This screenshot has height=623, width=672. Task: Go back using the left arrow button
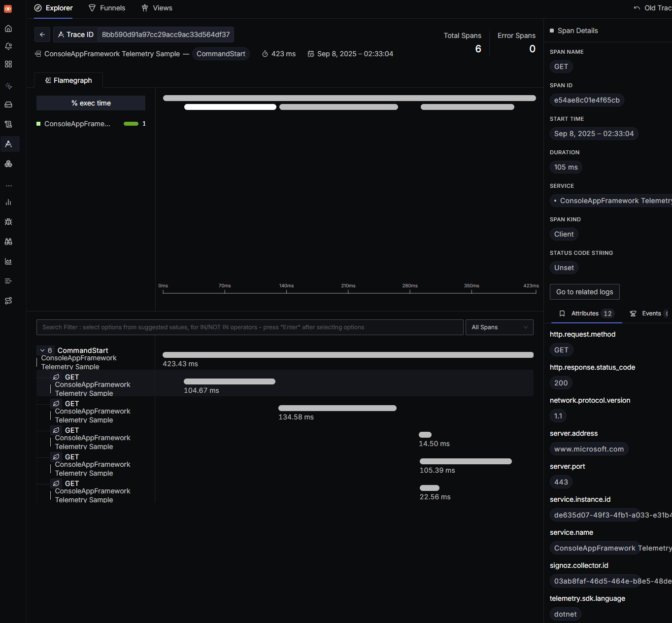(42, 35)
